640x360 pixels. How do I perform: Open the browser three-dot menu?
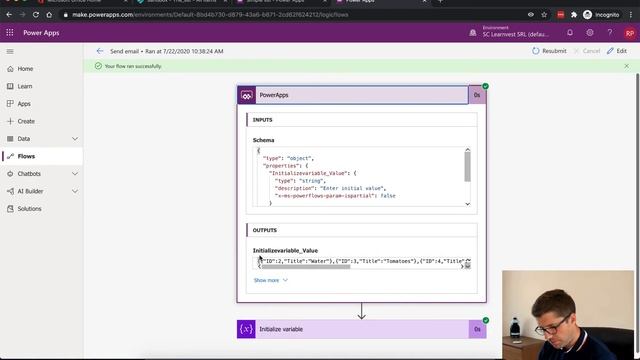[631, 15]
